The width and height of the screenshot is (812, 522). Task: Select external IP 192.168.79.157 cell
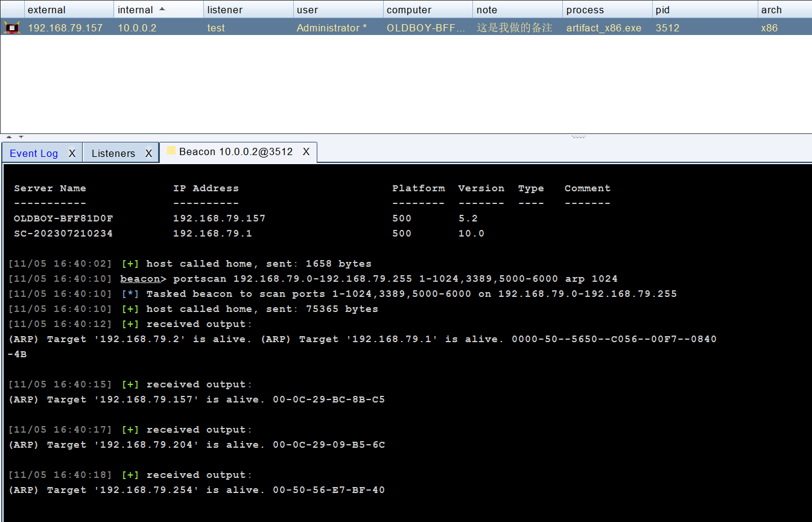(65, 28)
